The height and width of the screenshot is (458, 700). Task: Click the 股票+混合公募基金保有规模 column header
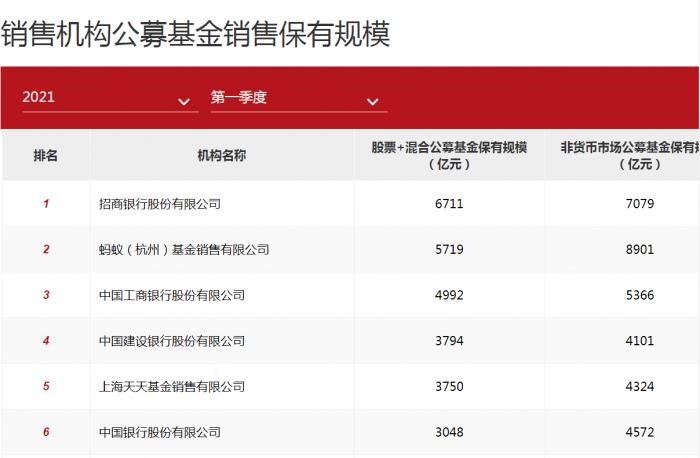point(449,155)
